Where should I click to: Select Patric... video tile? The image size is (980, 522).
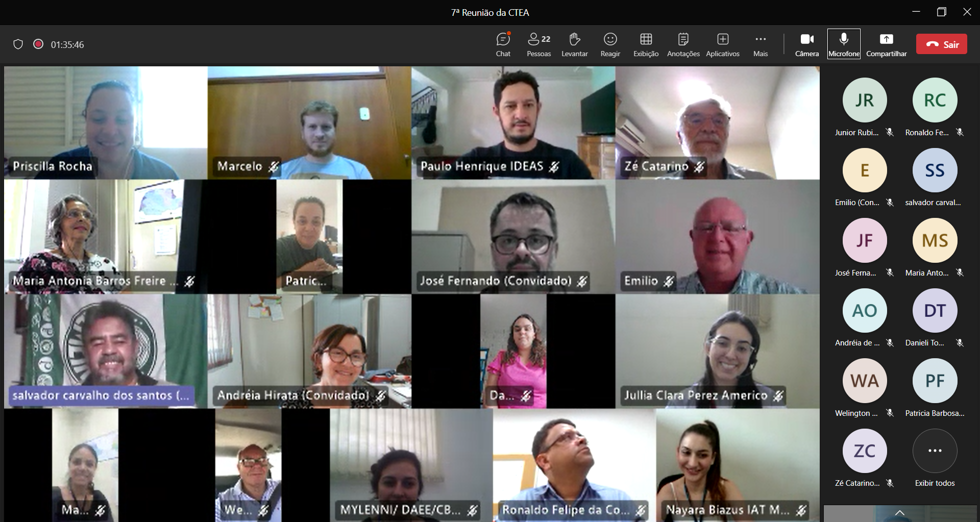(x=309, y=237)
